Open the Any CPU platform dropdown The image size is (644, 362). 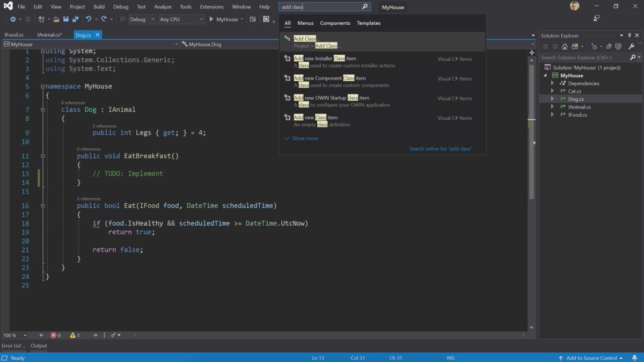pos(181,19)
